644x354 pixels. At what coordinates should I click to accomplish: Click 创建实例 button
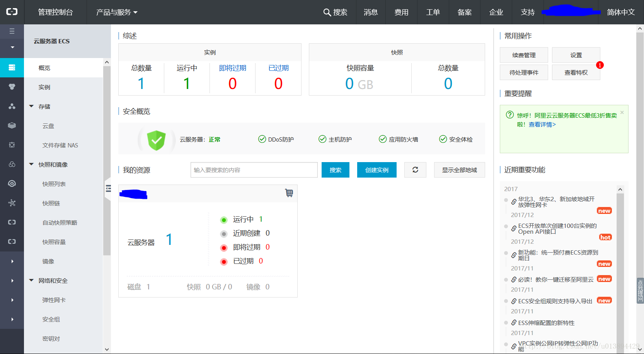(x=377, y=170)
